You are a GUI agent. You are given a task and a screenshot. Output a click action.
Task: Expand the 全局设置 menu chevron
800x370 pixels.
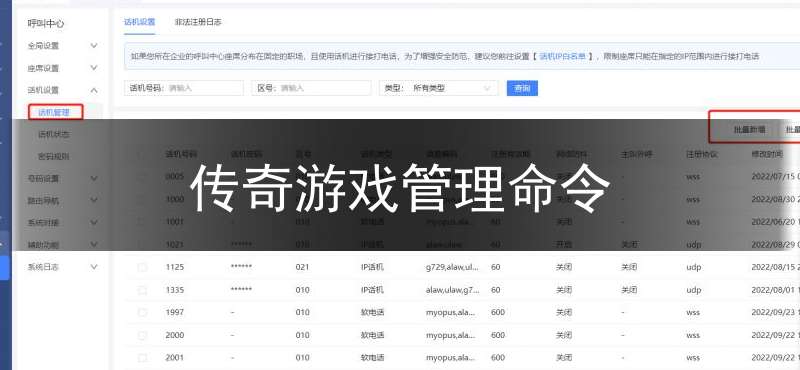click(x=94, y=45)
